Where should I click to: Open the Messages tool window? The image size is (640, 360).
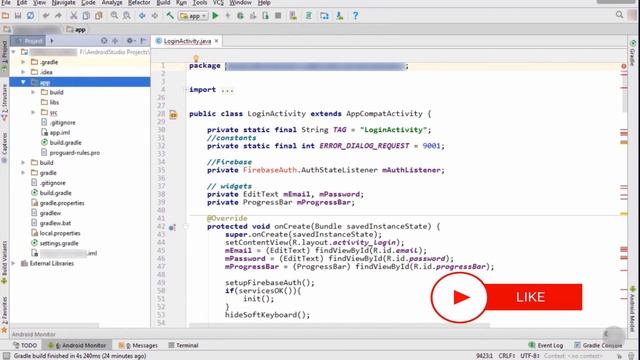[138, 345]
